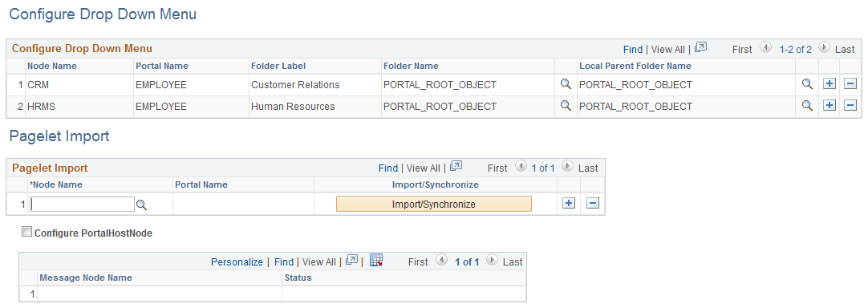Open Local Parent Folder lookup in CRM row
The height and width of the screenshot is (308, 868).
click(x=807, y=84)
